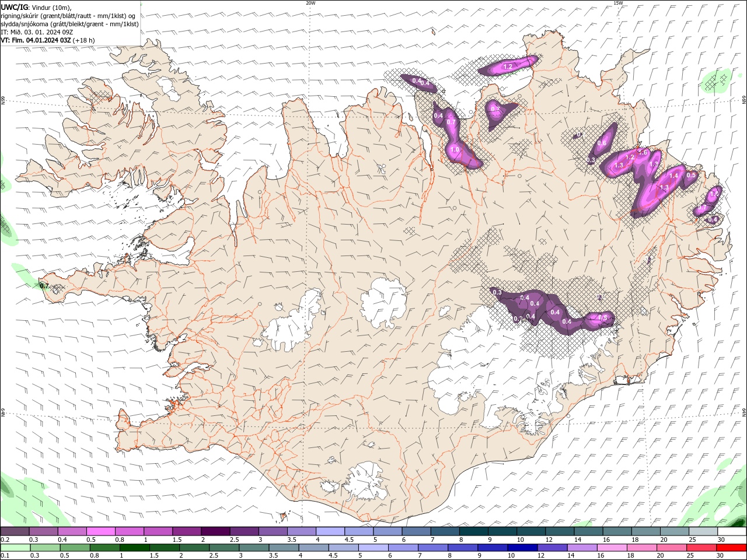Click the 20W longitude label

tap(310, 3)
